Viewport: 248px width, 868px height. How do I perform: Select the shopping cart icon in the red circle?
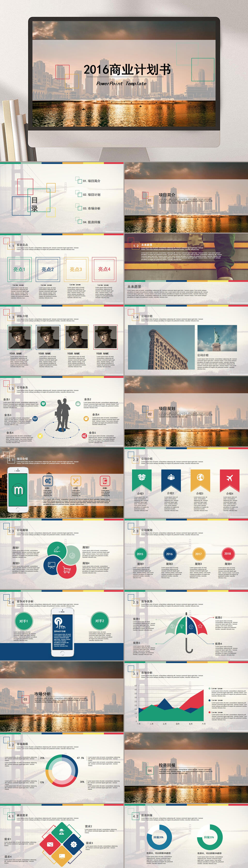67,570
